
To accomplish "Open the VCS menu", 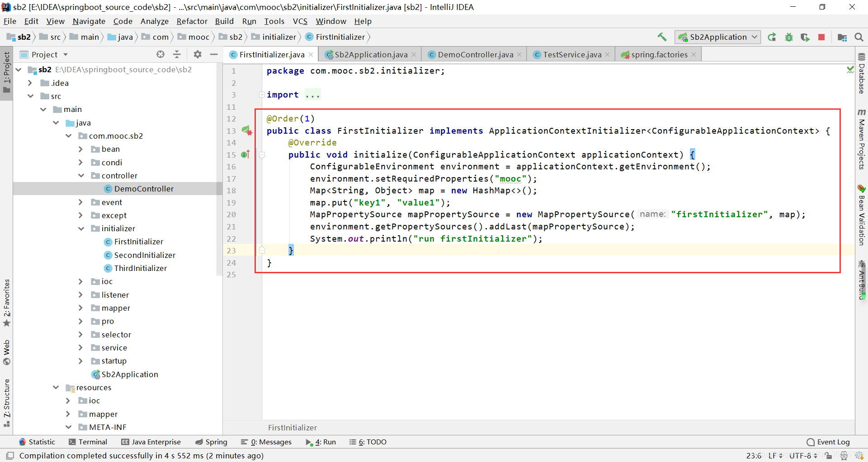I will pyautogui.click(x=300, y=21).
